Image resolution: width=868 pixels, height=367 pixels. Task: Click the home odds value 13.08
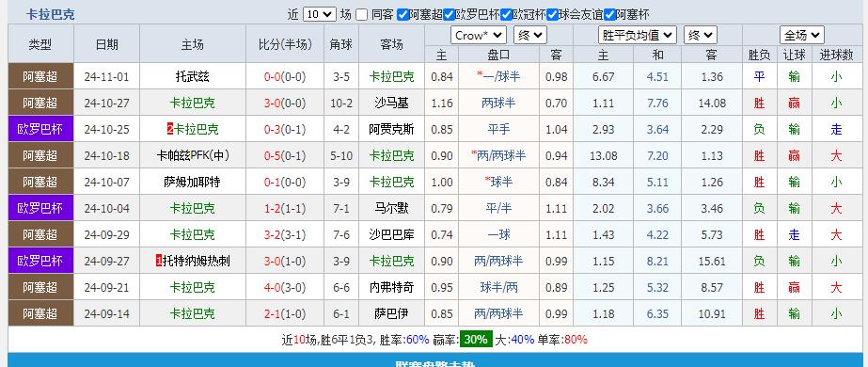(603, 156)
